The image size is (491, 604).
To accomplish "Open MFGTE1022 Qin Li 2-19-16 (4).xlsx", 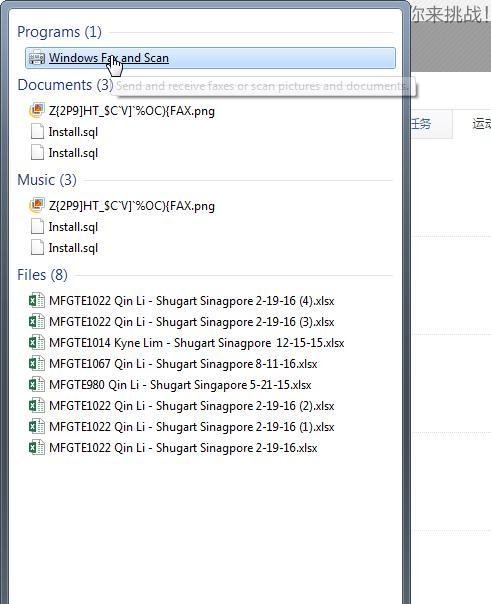I will 192,301.
